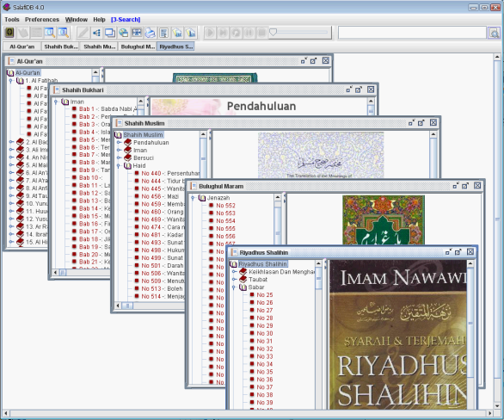Click the Imam Nawawi book cover image
The image size is (504, 420).
[398, 335]
